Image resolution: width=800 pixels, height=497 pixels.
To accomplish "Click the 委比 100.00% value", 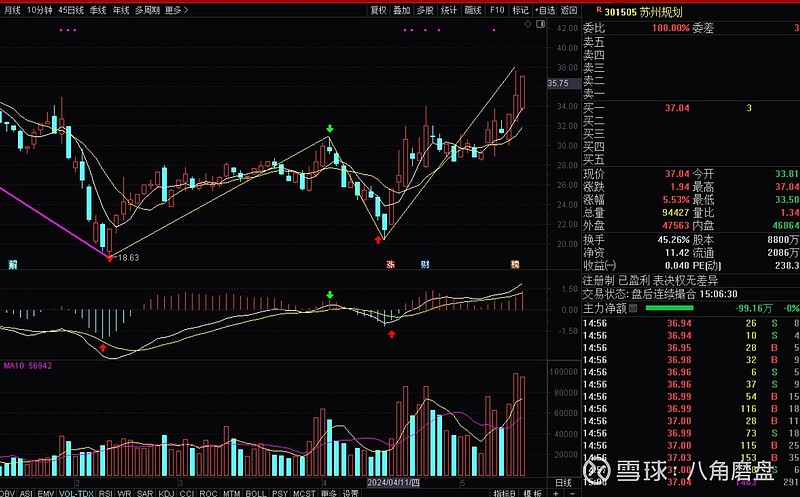I will [x=670, y=28].
